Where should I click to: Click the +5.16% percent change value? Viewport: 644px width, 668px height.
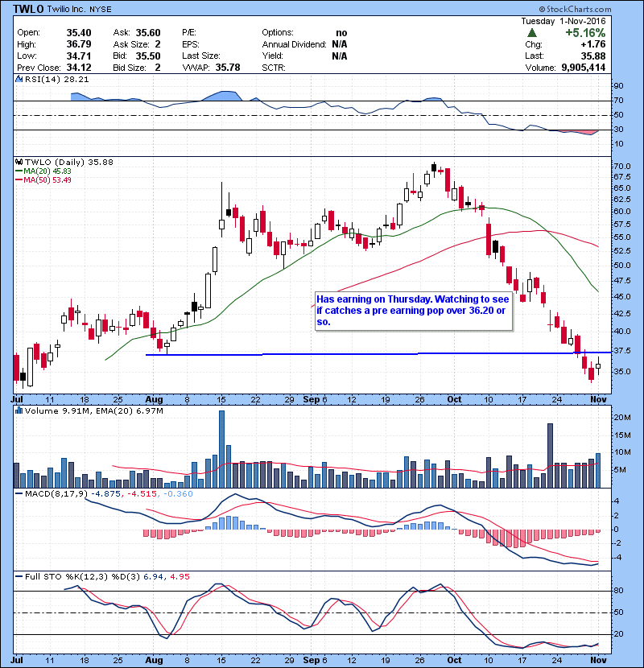click(x=585, y=33)
